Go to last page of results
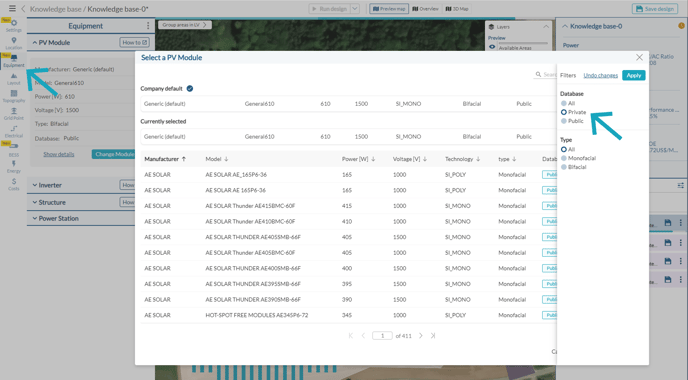Image resolution: width=688 pixels, height=380 pixels. tap(433, 336)
